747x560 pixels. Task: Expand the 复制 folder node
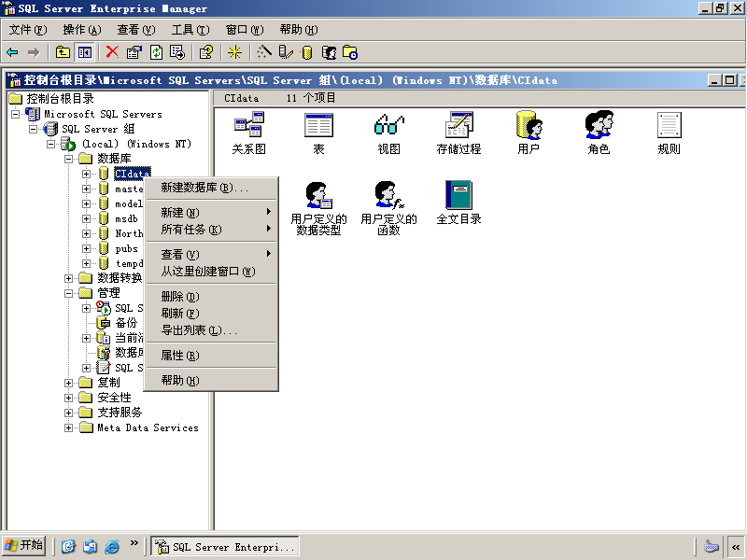point(68,383)
